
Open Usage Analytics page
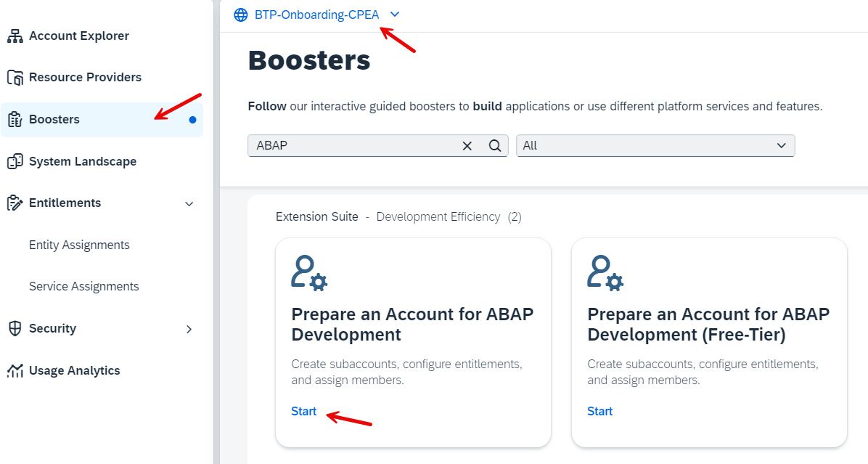[74, 370]
